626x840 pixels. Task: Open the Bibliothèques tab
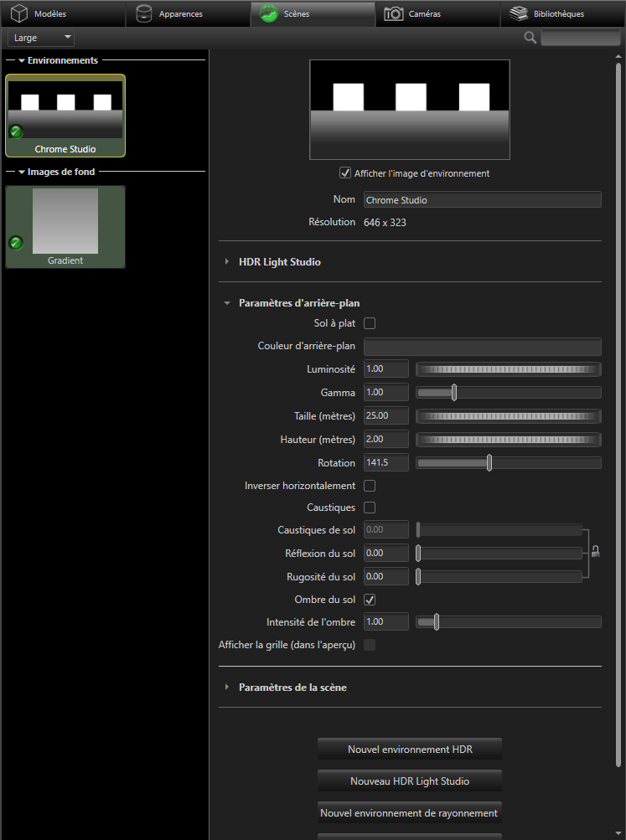[x=563, y=14]
